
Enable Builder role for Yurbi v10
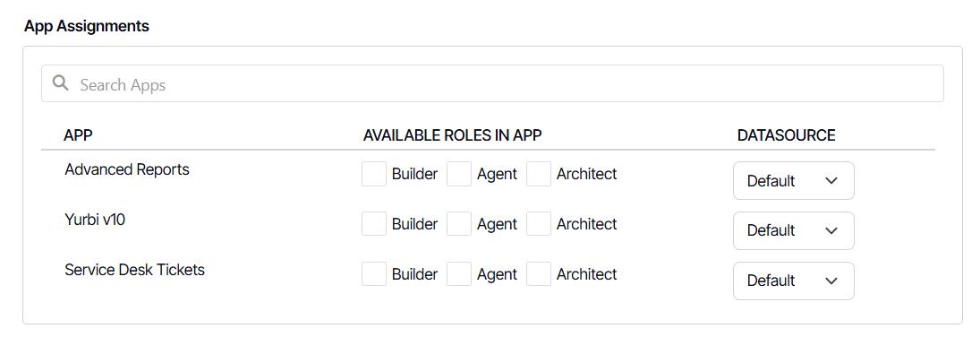pos(374,224)
